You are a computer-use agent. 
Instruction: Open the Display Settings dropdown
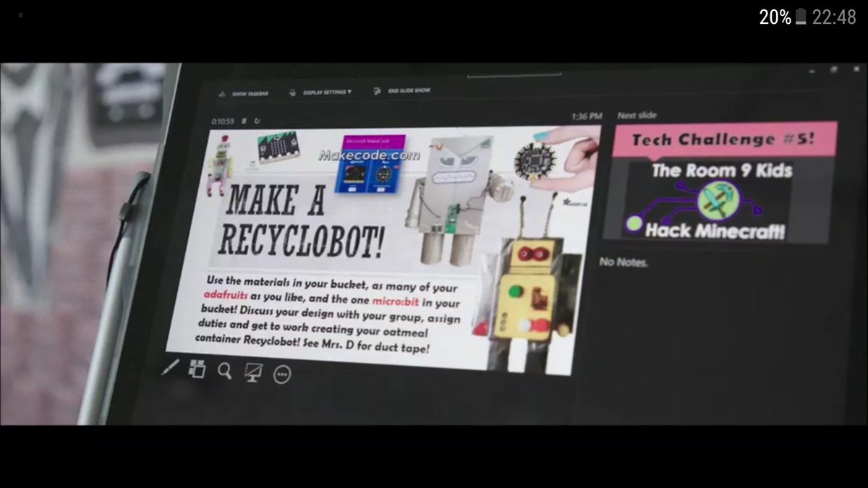(x=320, y=93)
